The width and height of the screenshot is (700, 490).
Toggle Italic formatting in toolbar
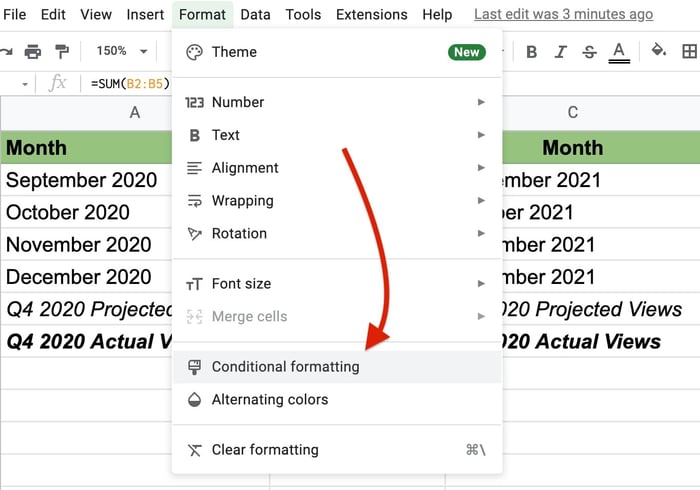[560, 51]
